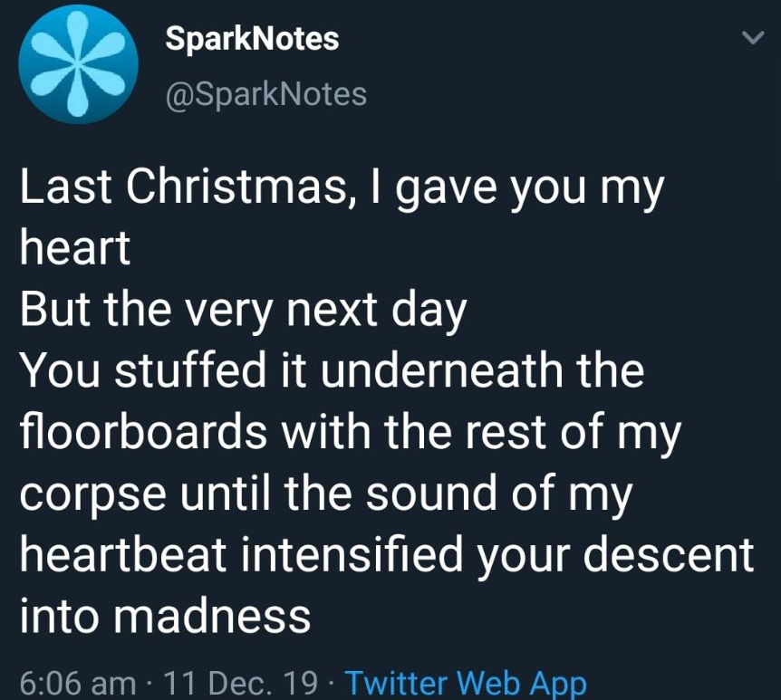Open the SparkNotes profile avatar
The height and width of the screenshot is (700, 781).
[78, 64]
